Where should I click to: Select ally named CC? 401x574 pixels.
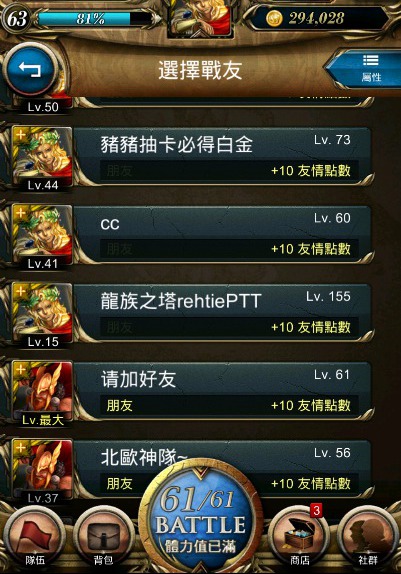(223, 234)
